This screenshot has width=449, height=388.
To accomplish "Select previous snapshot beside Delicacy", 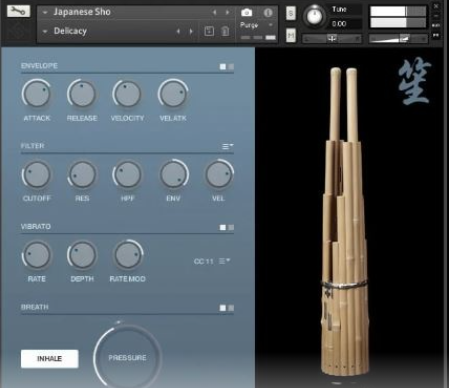I will 178,31.
